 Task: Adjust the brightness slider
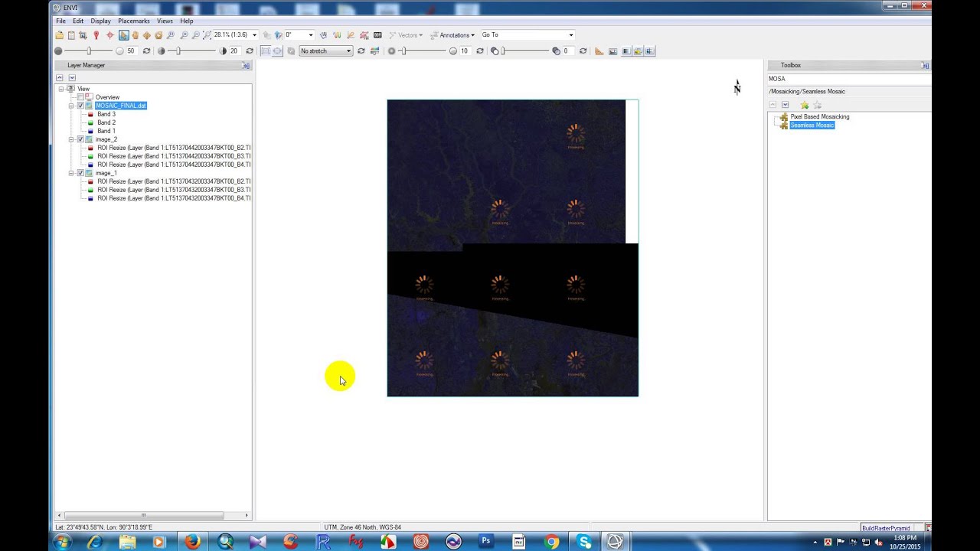tap(89, 51)
